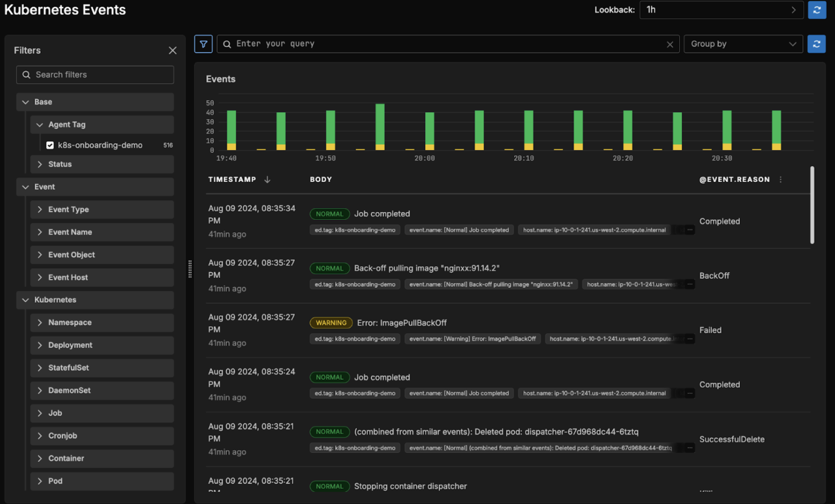Screen dimensions: 835x504
Task: Collapse the Kubernetes filter group
Action: coord(26,300)
